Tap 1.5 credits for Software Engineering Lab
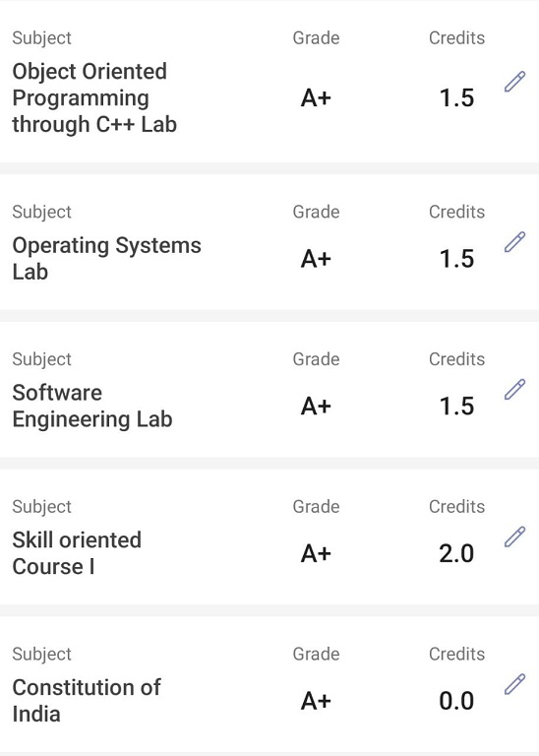This screenshot has height=756, width=539. tap(456, 407)
